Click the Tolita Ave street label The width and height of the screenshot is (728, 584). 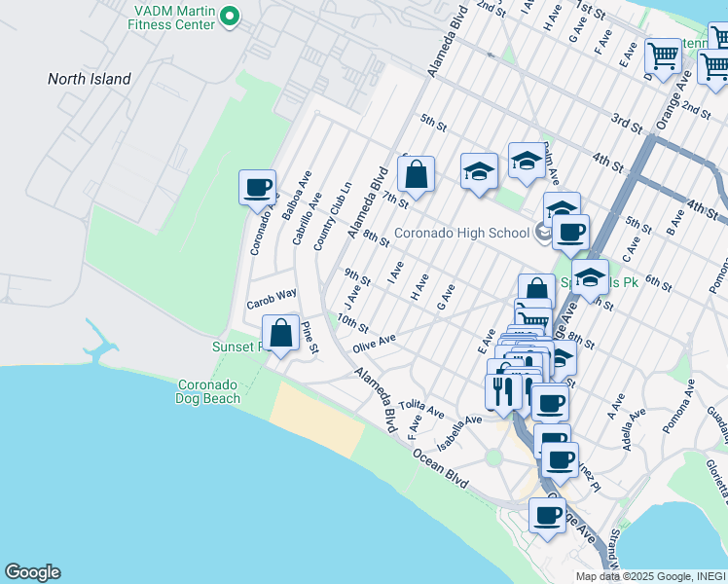coord(421,409)
